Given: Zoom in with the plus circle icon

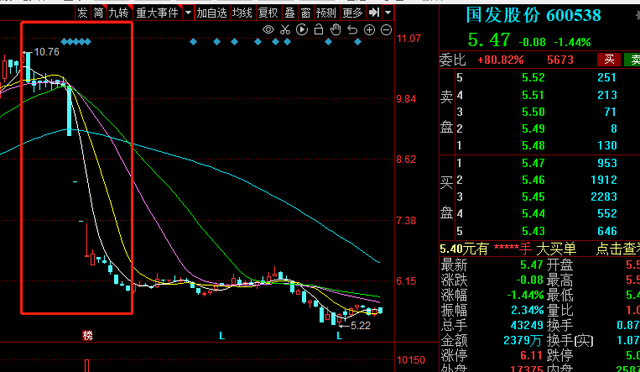Looking at the screenshot, I should (369, 30).
